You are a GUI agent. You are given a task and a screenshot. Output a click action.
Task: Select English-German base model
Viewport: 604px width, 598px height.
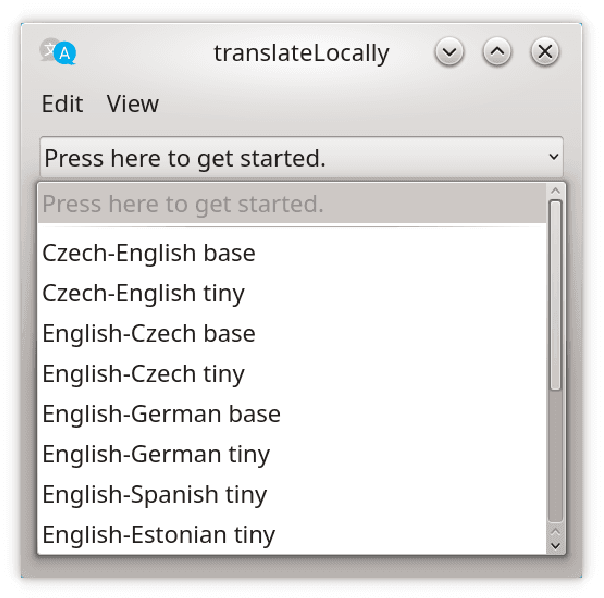[161, 414]
